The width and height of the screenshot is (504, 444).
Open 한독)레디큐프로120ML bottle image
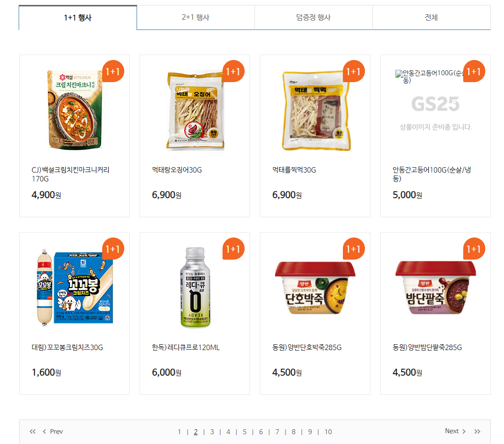196,288
